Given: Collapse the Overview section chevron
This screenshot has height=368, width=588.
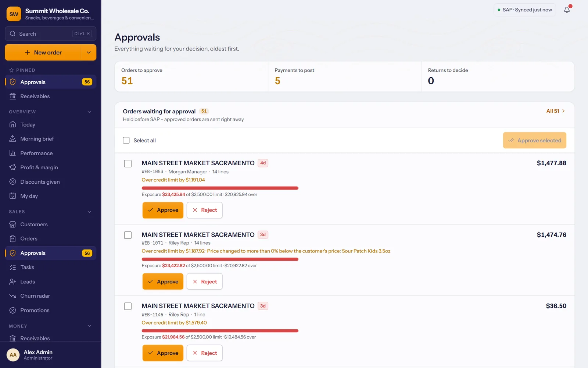Looking at the screenshot, I should pyautogui.click(x=89, y=112).
